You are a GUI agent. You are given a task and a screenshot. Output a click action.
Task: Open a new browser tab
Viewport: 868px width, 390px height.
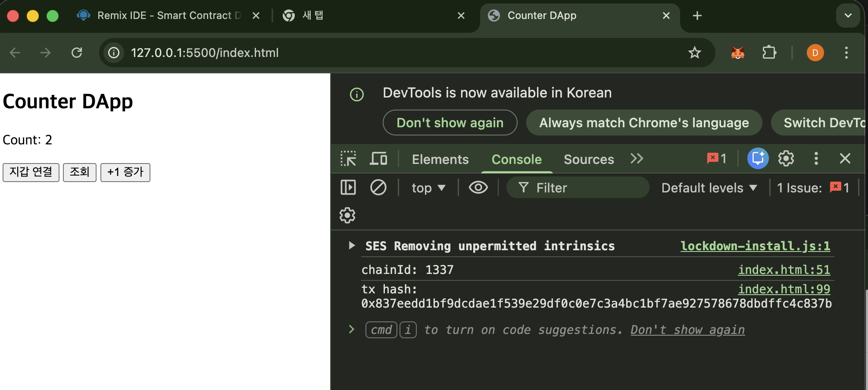(697, 16)
